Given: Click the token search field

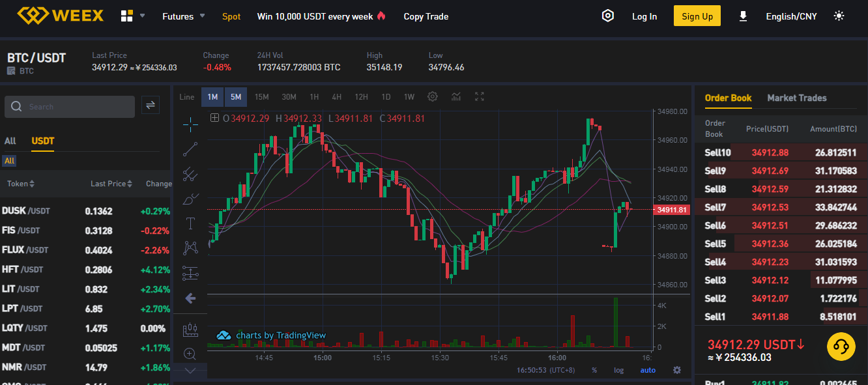Looking at the screenshot, I should click(70, 107).
